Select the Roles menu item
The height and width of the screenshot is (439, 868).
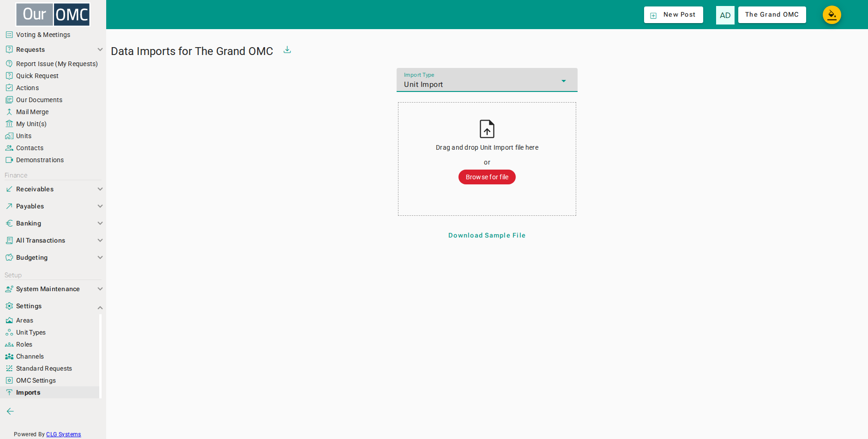(24, 344)
